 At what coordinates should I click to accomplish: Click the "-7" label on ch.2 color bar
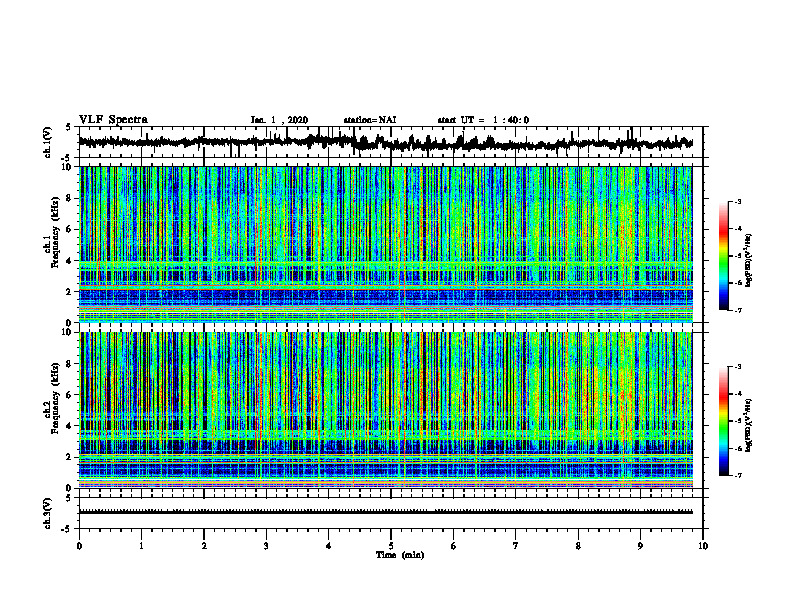pos(738,475)
